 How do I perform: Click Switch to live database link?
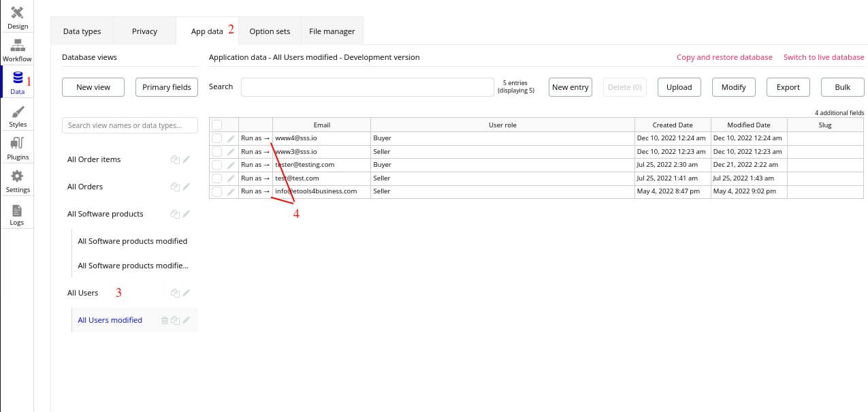pos(823,57)
